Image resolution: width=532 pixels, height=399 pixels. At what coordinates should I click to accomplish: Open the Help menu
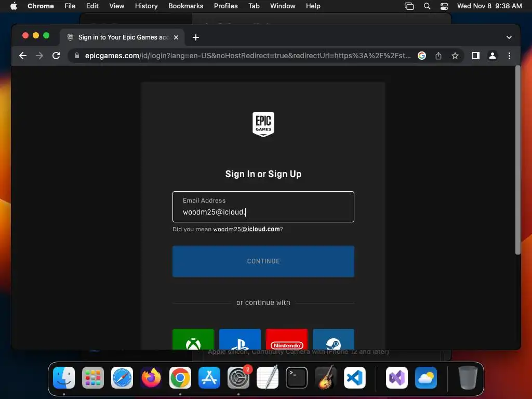click(x=313, y=6)
